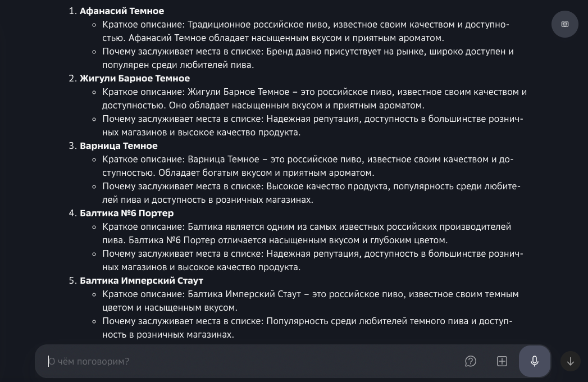Select the heading 'Афанасий Темное'
This screenshot has height=382, width=588.
pyautogui.click(x=121, y=11)
